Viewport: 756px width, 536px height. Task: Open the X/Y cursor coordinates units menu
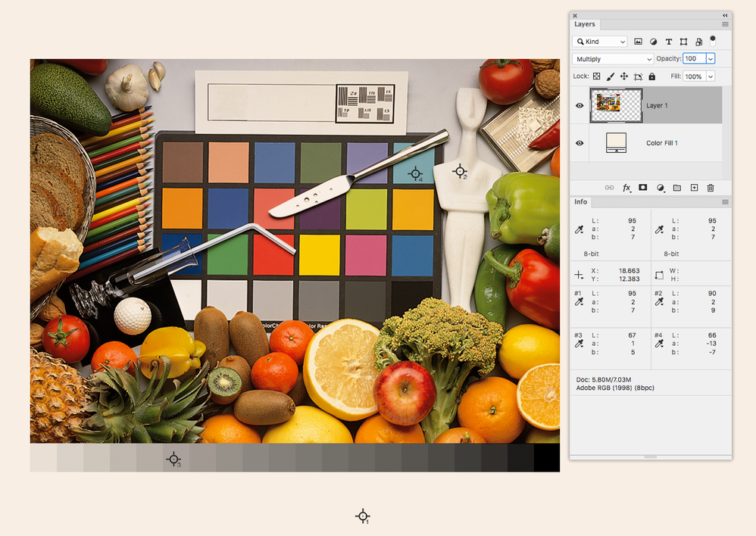tap(579, 276)
